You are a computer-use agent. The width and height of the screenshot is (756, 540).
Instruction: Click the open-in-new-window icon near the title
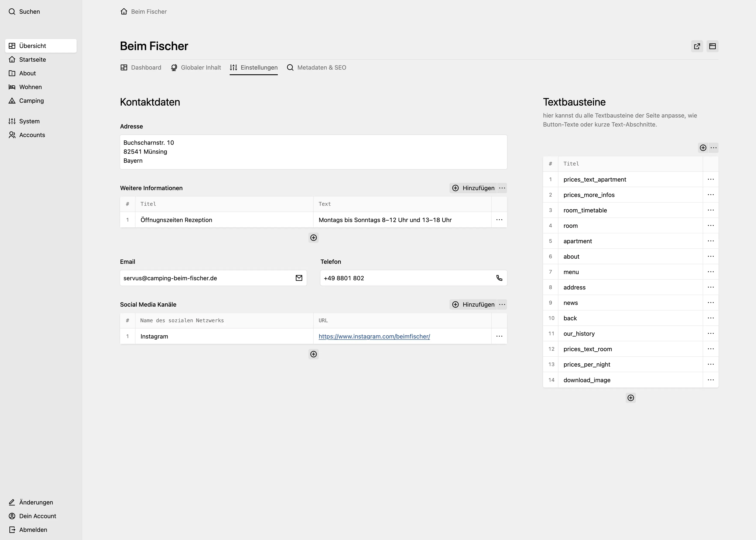pos(697,46)
